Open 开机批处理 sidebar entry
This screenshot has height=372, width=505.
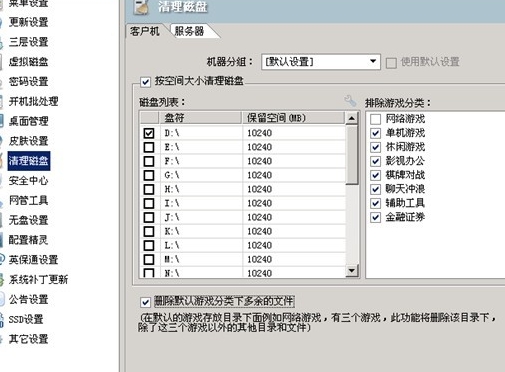(x=33, y=101)
